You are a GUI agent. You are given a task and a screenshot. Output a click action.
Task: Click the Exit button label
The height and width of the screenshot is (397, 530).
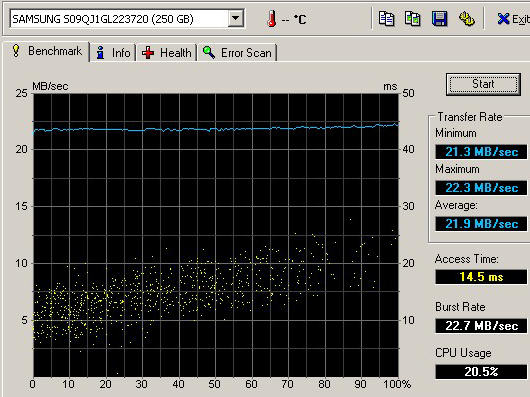pos(521,19)
